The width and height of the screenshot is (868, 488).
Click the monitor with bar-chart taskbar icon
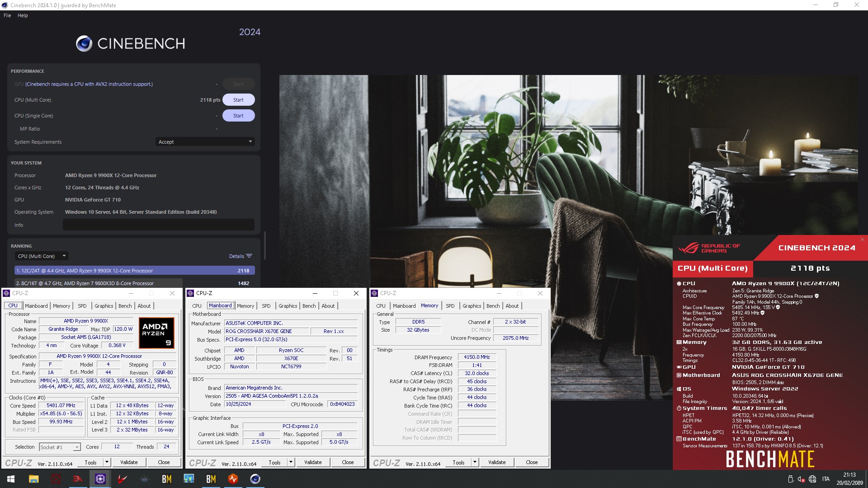[x=189, y=479]
